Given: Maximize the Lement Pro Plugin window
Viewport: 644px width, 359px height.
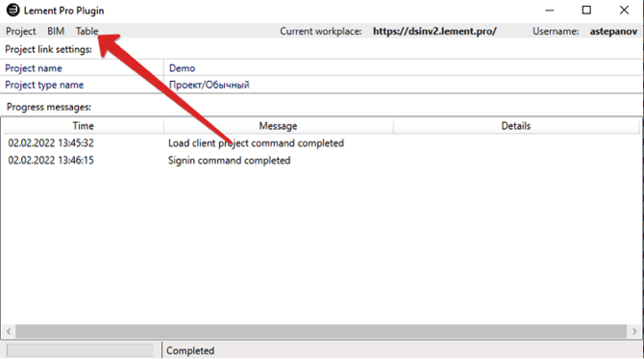Looking at the screenshot, I should [x=586, y=11].
